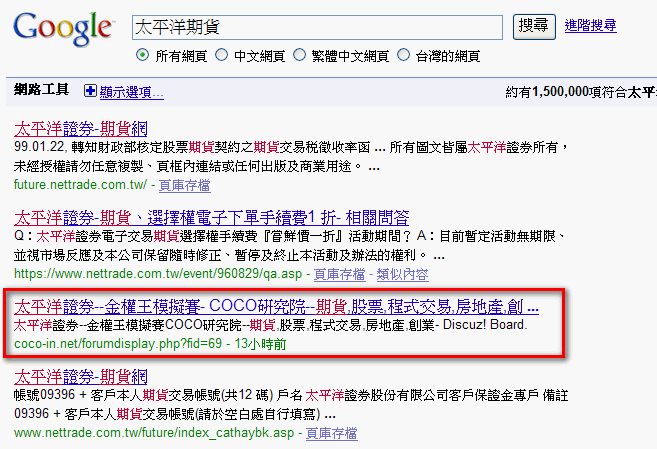The width and height of the screenshot is (657, 449).
Task: Open the 顯示選項... link
Action: 132,92
